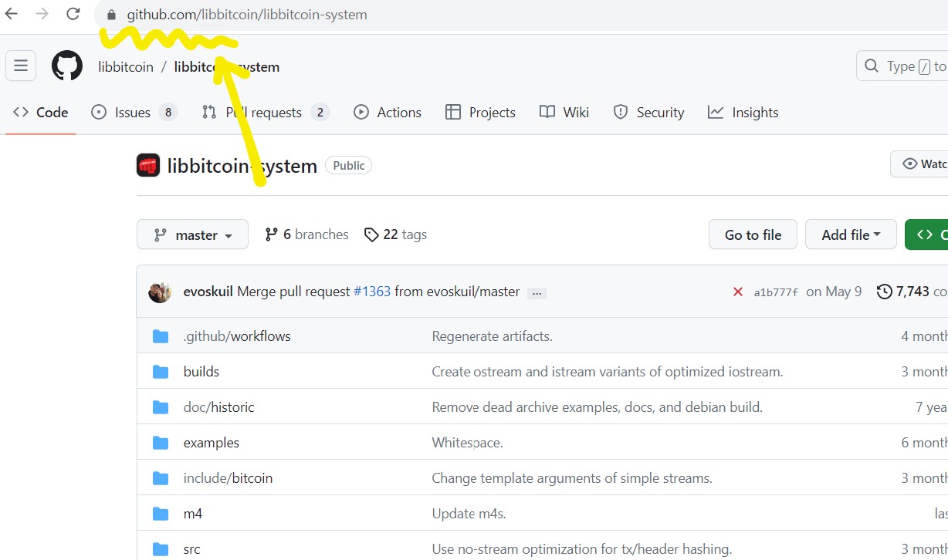The width and height of the screenshot is (948, 560).
Task: Open 'Create ostream and istream variants' commit
Action: click(608, 372)
